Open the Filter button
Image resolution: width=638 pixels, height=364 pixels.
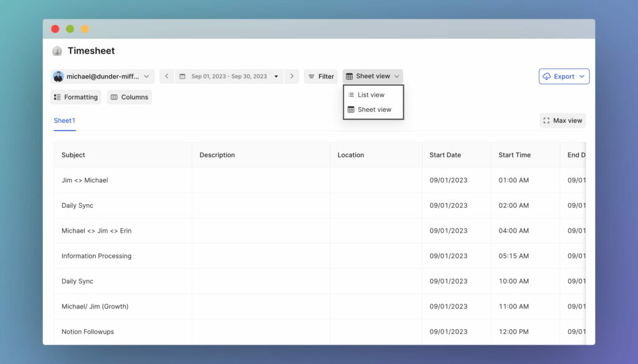[x=321, y=77]
